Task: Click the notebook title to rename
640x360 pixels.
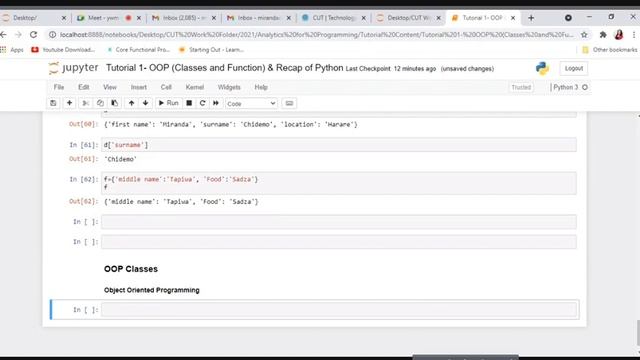Action: pyautogui.click(x=224, y=68)
